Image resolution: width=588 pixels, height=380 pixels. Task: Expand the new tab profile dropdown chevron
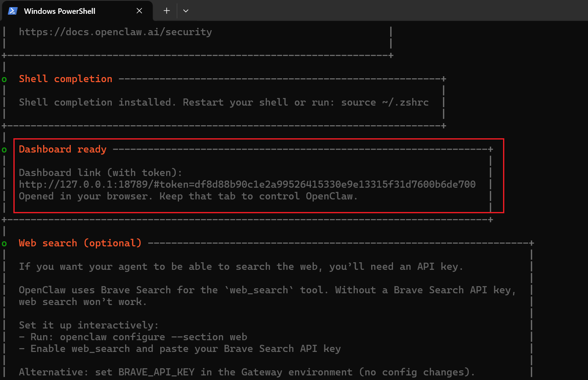pyautogui.click(x=186, y=11)
